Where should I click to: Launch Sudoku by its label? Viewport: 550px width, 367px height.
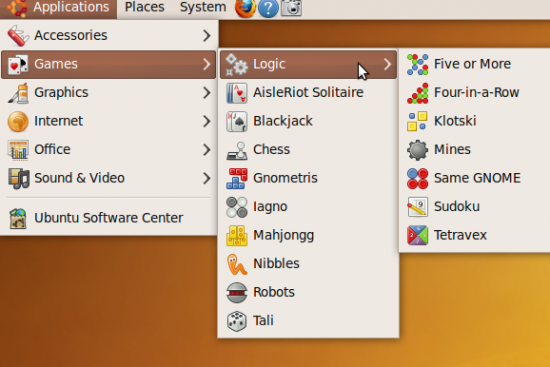(457, 207)
